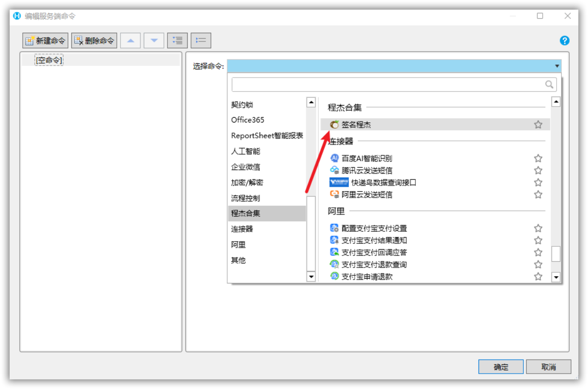Image resolution: width=588 pixels, height=389 pixels.
Task: Click the indent command toolbar icon
Action: click(x=178, y=40)
